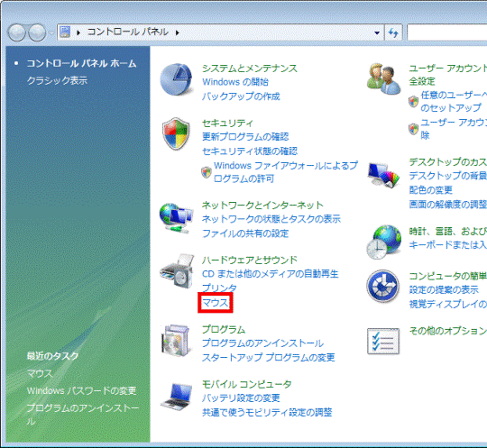Open the Network and Internet globe icon
This screenshot has height=448, width=487.
176,217
